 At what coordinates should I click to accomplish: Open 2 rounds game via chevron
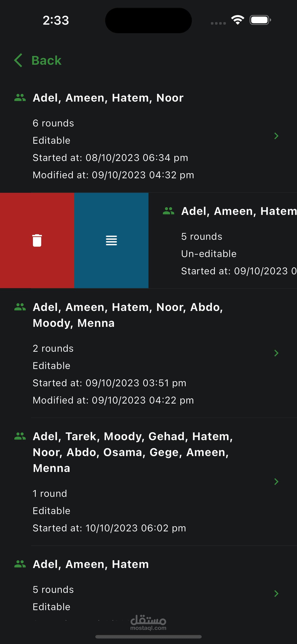276,353
